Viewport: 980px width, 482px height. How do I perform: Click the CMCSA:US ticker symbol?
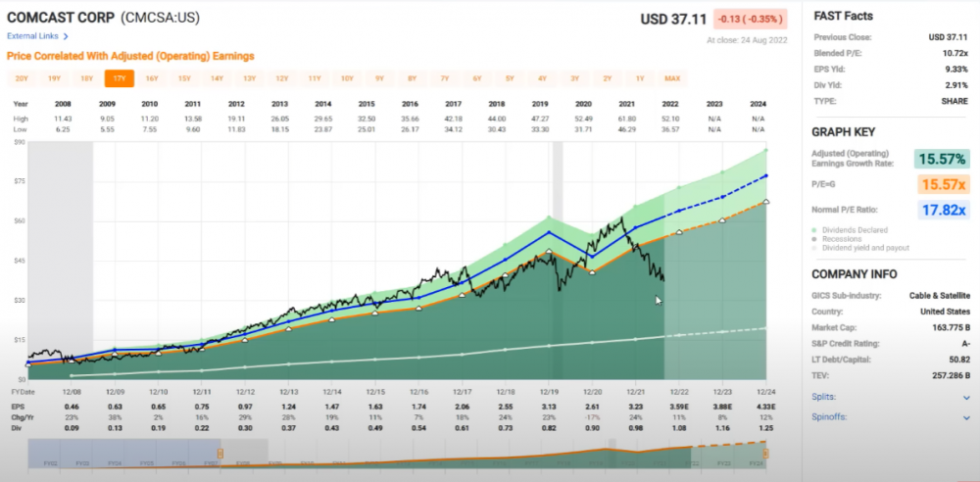tap(161, 18)
